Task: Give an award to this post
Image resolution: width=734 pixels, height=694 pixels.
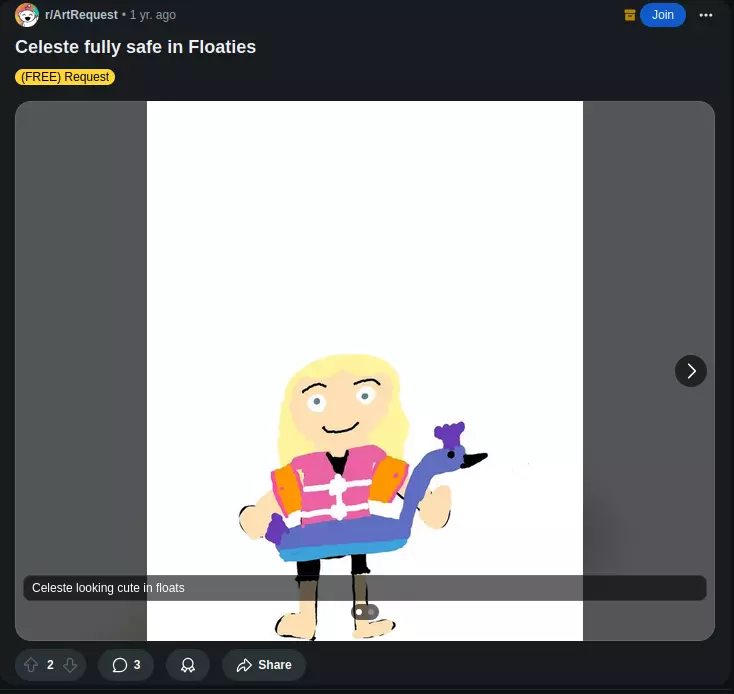Action: coord(188,665)
